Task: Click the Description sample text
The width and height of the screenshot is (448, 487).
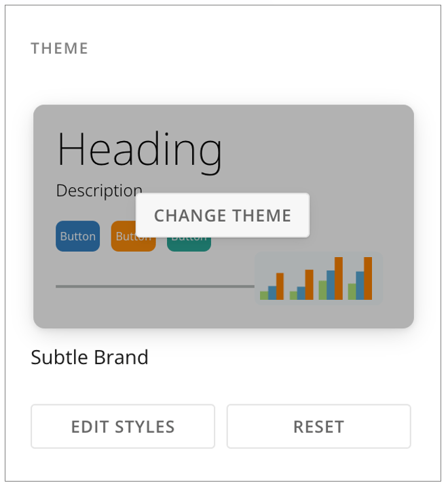Action: (99, 191)
